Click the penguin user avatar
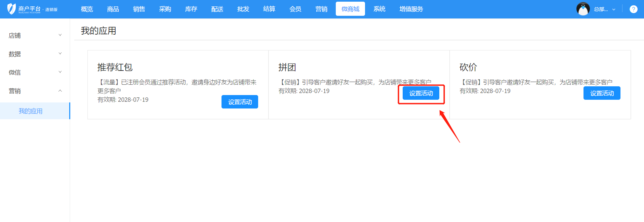 pos(583,9)
